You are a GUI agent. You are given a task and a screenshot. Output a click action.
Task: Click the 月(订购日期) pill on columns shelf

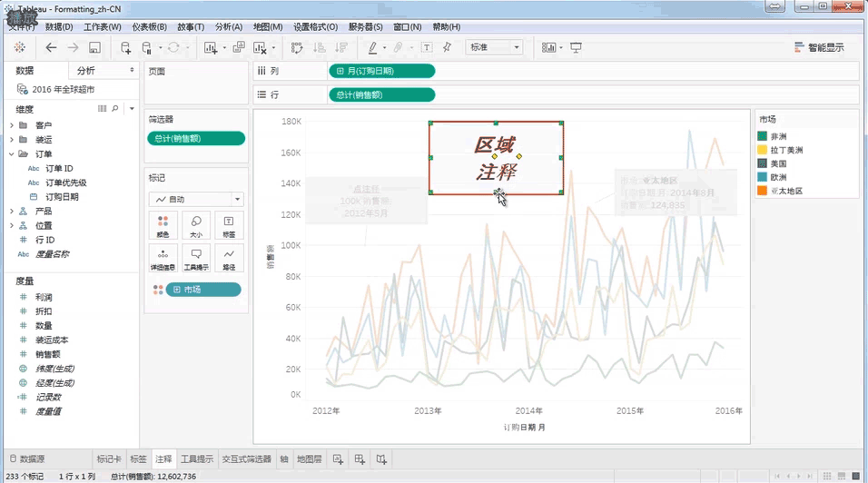[381, 71]
